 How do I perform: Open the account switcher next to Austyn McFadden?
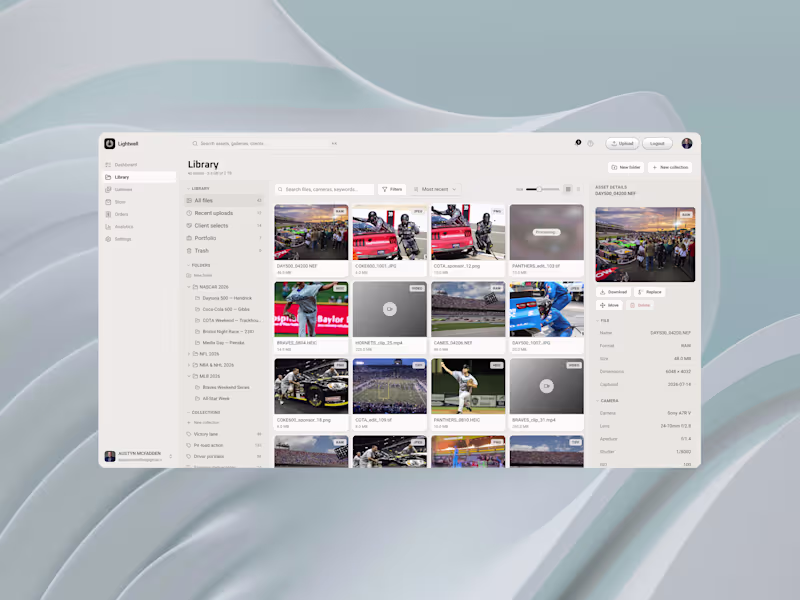(170, 456)
